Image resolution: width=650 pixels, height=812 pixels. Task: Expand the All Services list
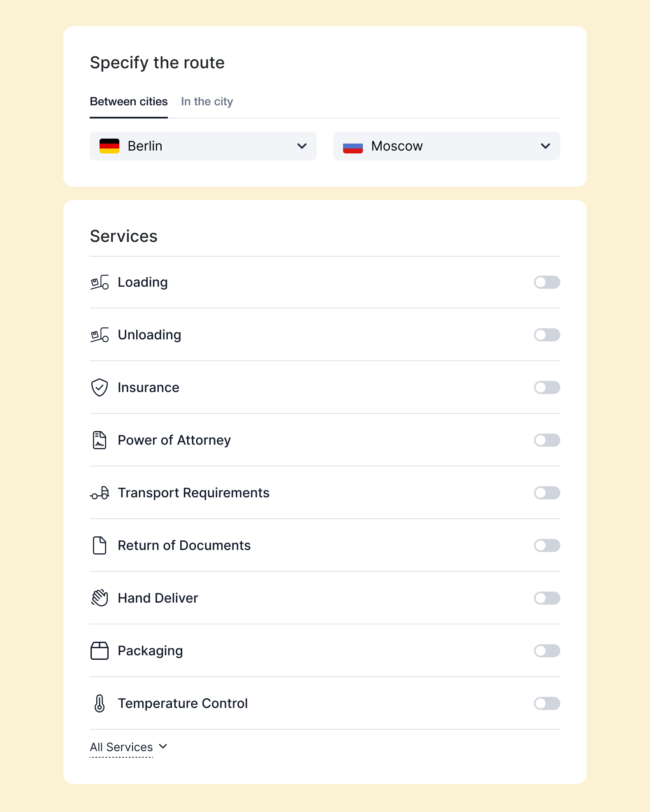click(x=128, y=747)
